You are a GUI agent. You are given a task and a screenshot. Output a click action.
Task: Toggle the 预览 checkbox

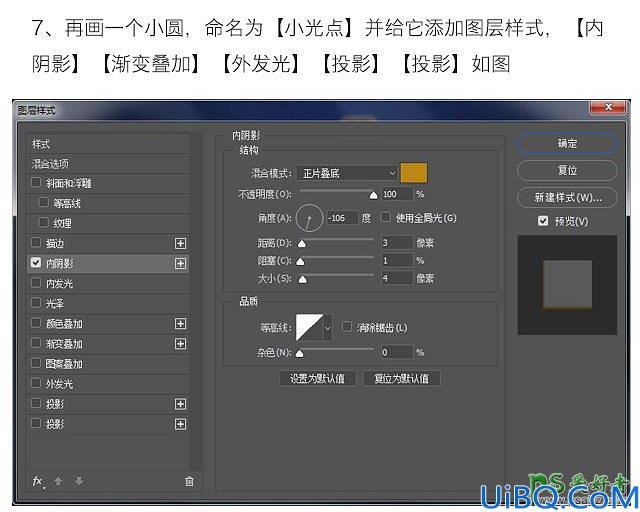point(543,221)
